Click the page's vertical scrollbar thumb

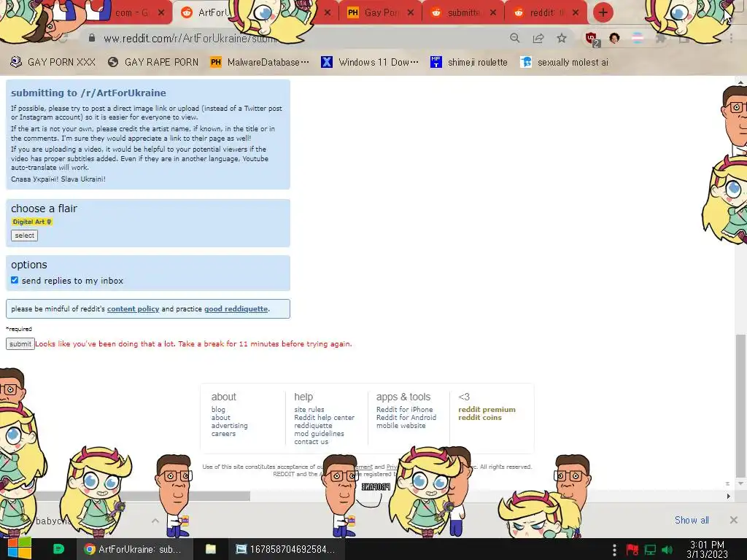[x=740, y=405]
